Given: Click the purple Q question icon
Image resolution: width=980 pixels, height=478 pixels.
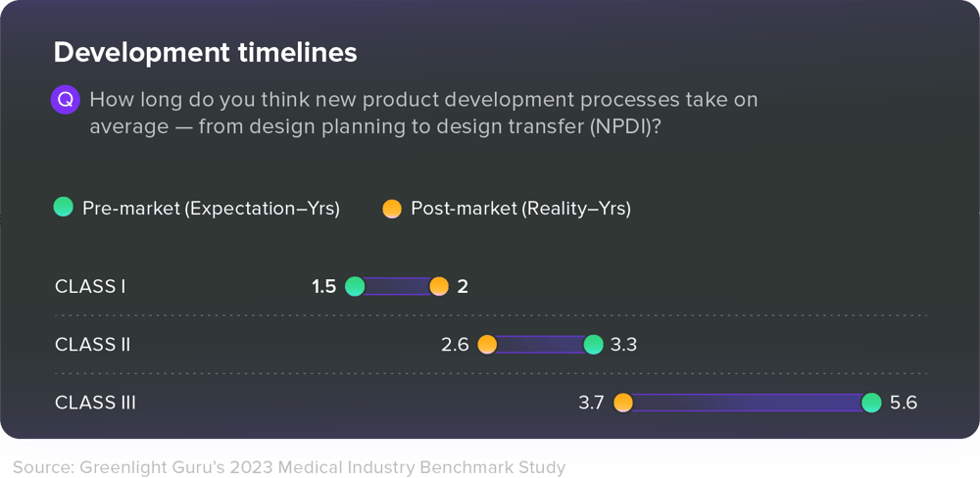Looking at the screenshot, I should [x=66, y=99].
